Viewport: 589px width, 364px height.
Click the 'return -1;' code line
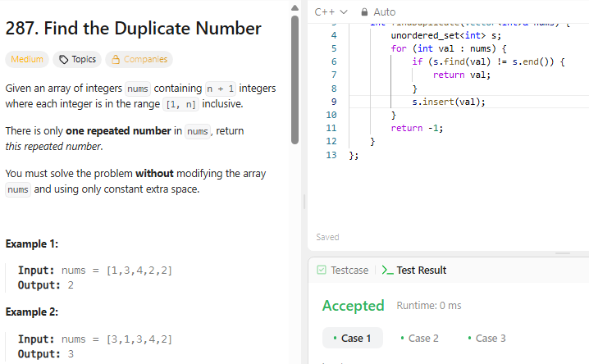pyautogui.click(x=417, y=129)
